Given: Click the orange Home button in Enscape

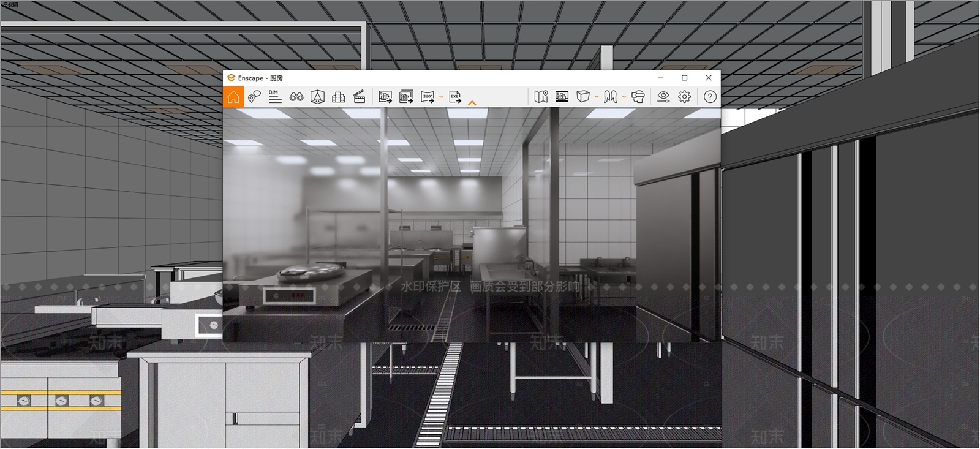Looking at the screenshot, I should (x=233, y=97).
